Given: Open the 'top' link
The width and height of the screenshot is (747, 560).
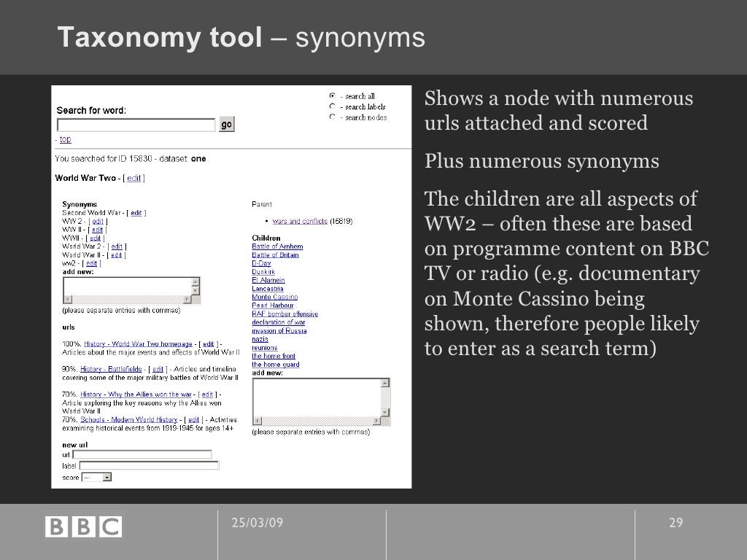Looking at the screenshot, I should point(65,139).
